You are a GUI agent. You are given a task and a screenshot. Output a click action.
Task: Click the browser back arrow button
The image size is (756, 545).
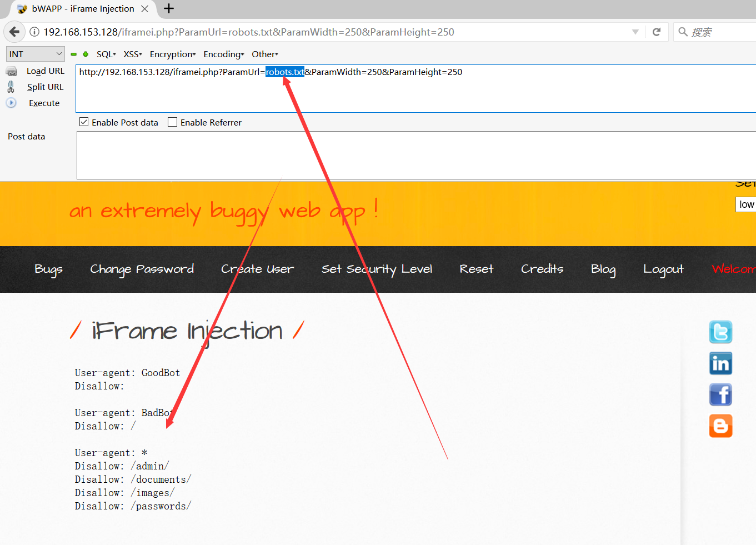(14, 32)
